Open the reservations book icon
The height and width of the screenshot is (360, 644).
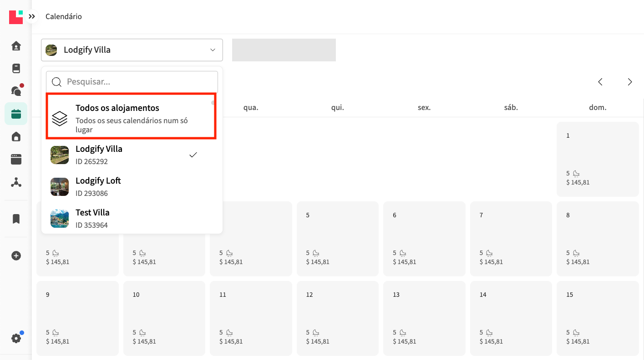16,69
